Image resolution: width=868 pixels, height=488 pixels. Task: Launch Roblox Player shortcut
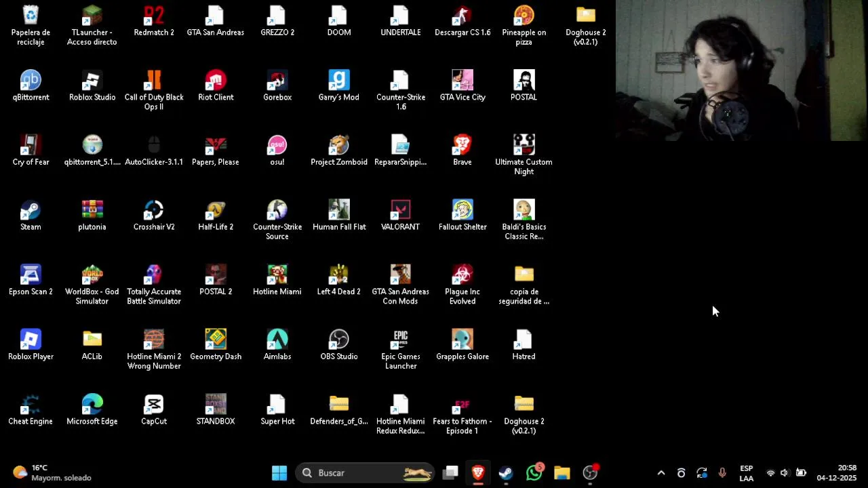(31, 345)
